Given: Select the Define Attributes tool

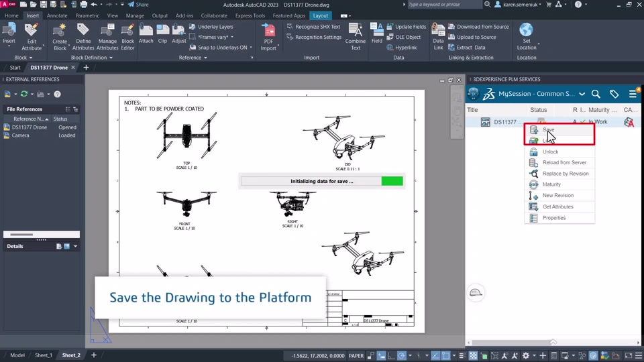Looking at the screenshot, I should [x=83, y=36].
